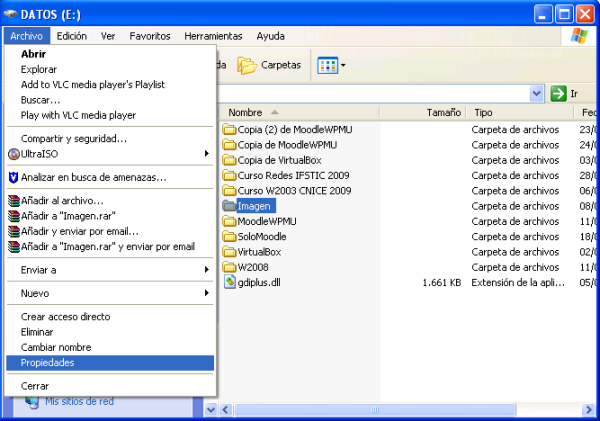Click the UltraISO disc icon in the menu
Viewport: 600px width, 421px height.
(x=13, y=154)
